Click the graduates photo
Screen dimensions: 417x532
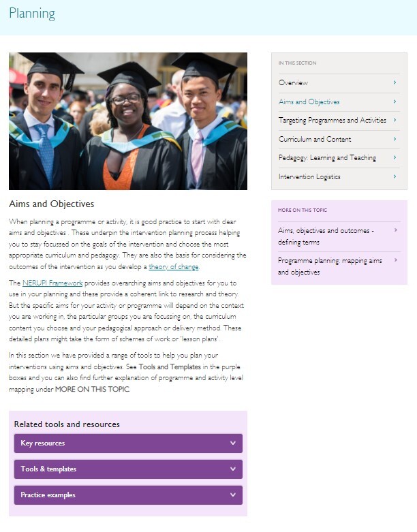pyautogui.click(x=128, y=121)
